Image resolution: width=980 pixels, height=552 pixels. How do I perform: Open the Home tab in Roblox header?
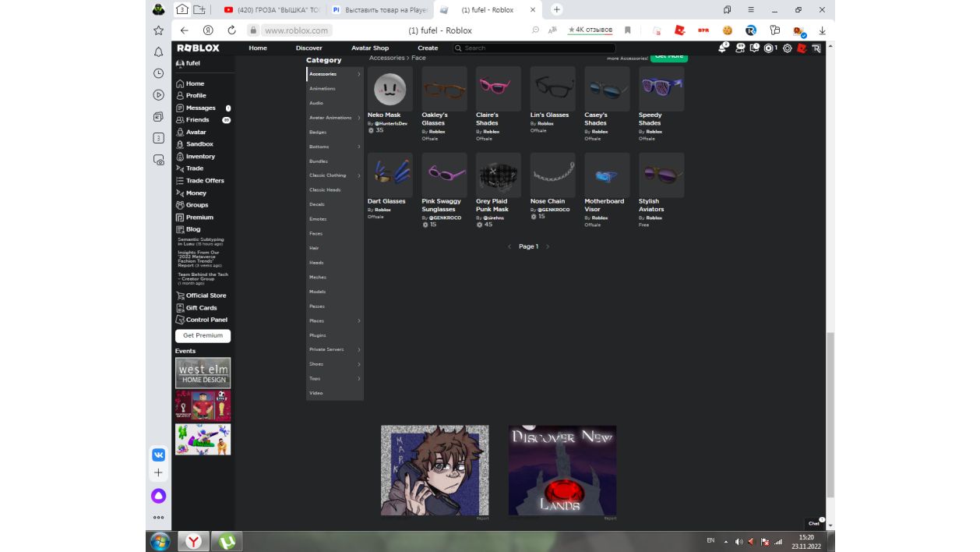(258, 48)
